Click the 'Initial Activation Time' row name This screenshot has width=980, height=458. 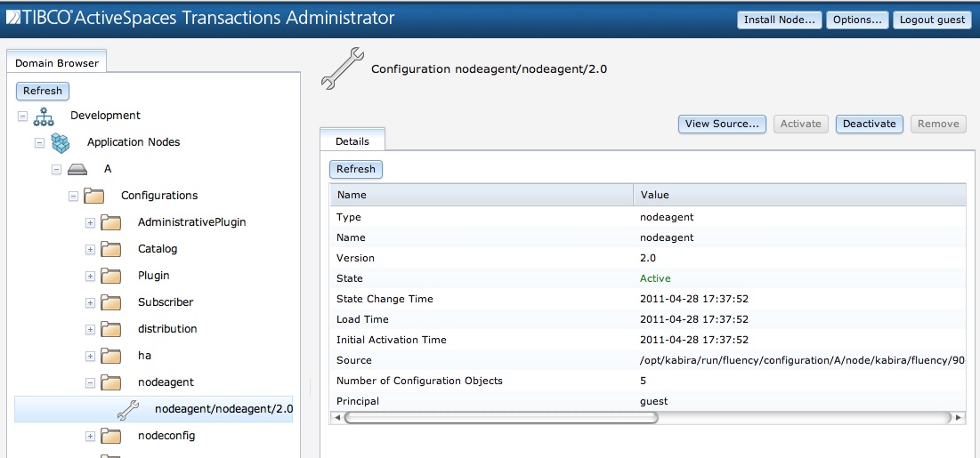[x=392, y=340]
